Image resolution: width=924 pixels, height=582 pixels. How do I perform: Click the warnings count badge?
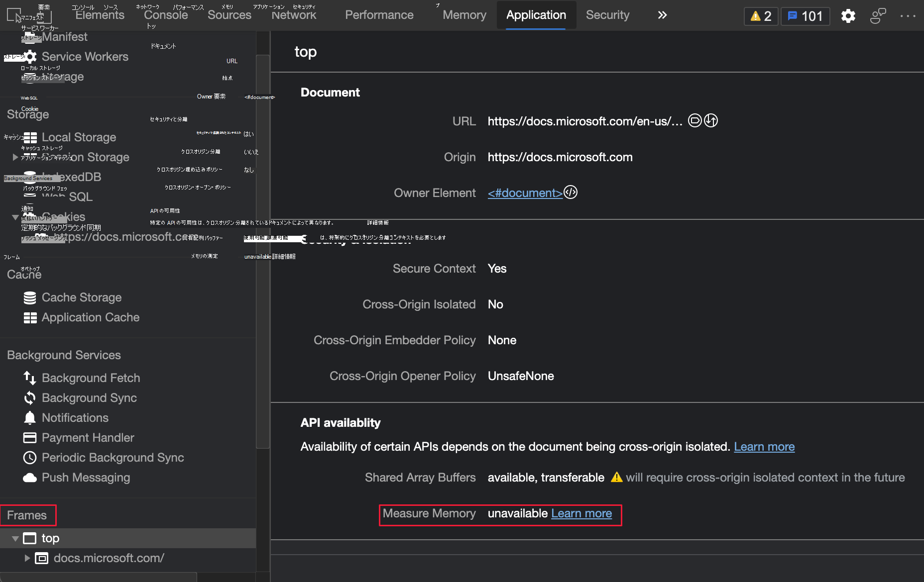point(761,16)
